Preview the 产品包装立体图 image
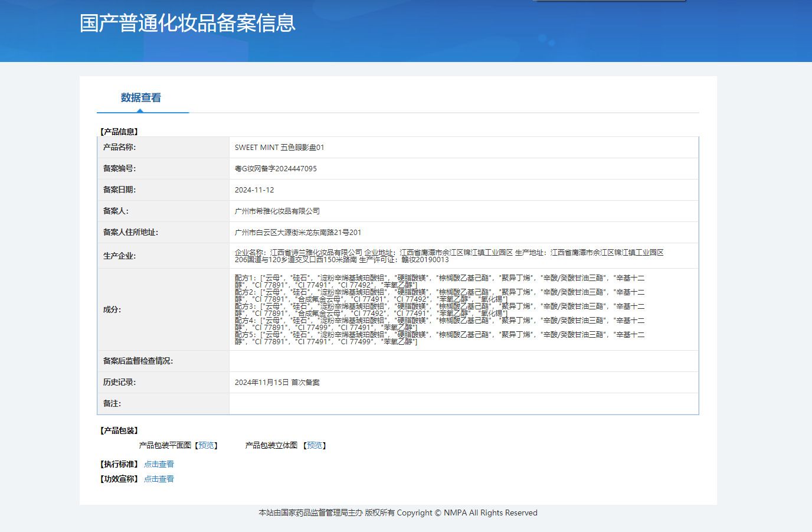The image size is (812, 532). point(315,446)
